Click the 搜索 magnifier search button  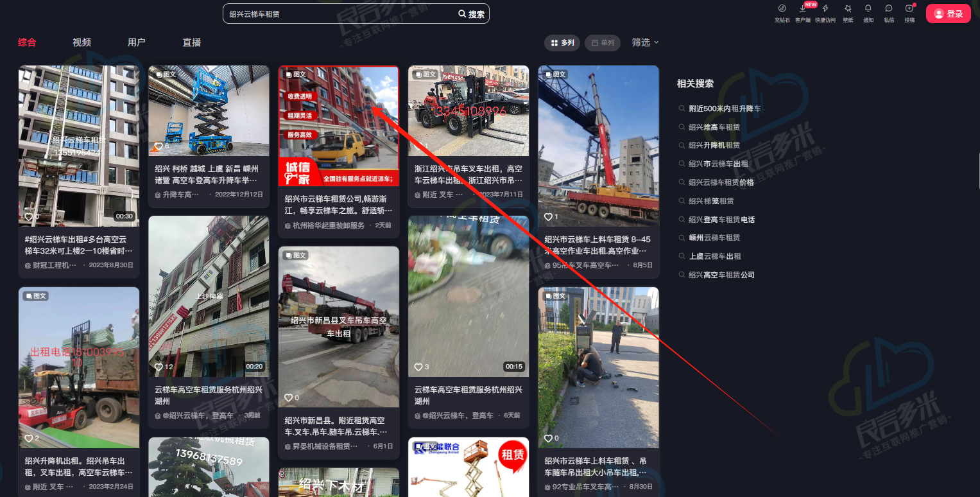tap(471, 14)
